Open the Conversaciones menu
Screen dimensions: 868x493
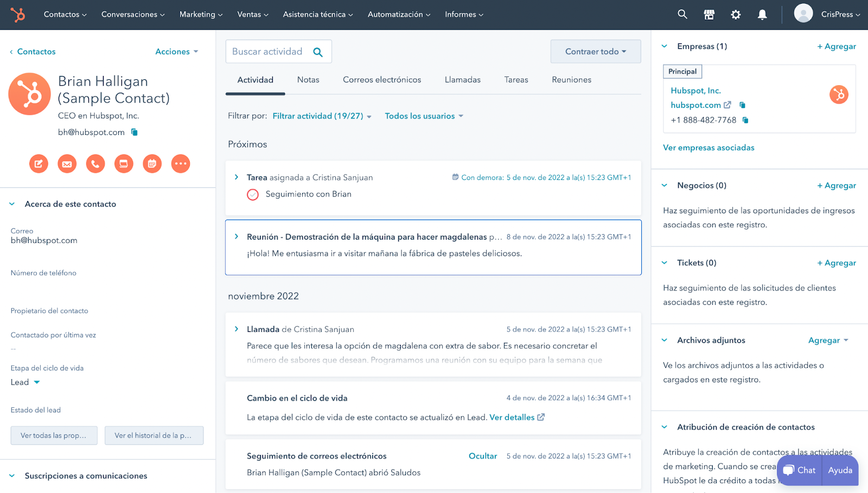click(133, 15)
